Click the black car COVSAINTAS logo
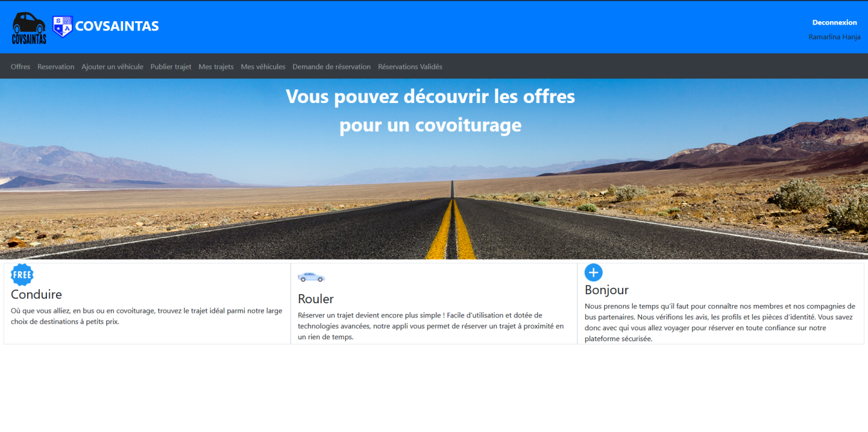This screenshot has height=432, width=868. pyautogui.click(x=29, y=28)
